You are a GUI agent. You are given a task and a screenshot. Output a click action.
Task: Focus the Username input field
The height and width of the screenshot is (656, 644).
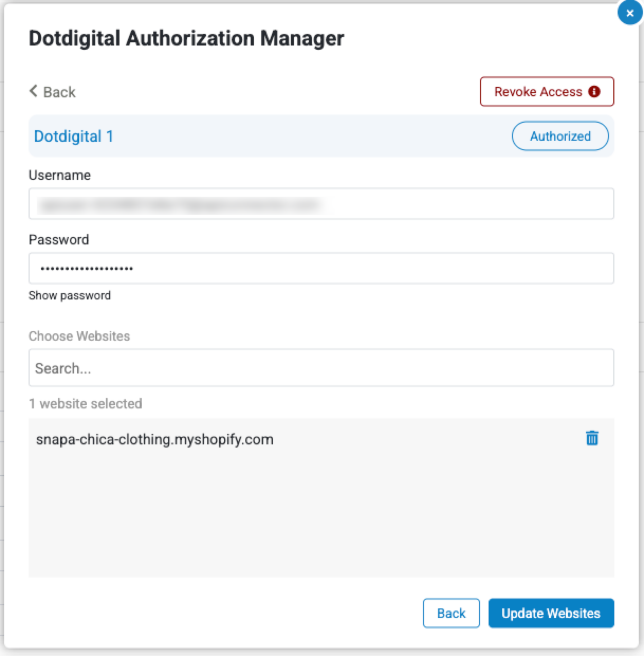[321, 204]
